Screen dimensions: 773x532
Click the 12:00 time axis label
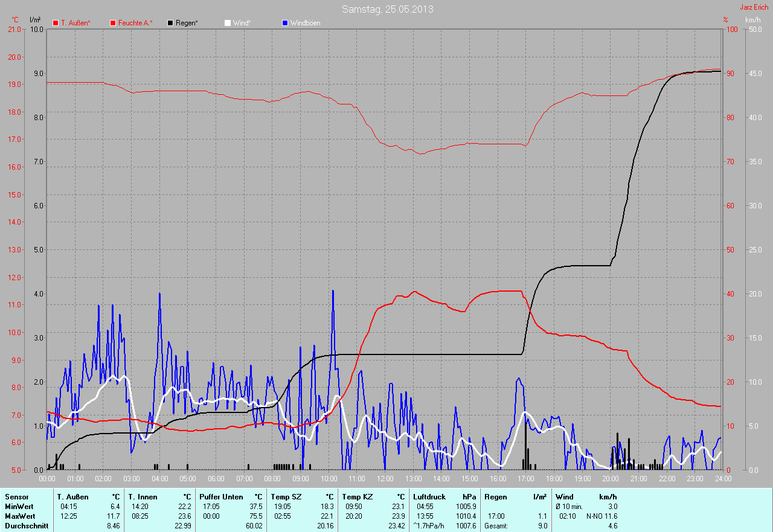pos(385,479)
